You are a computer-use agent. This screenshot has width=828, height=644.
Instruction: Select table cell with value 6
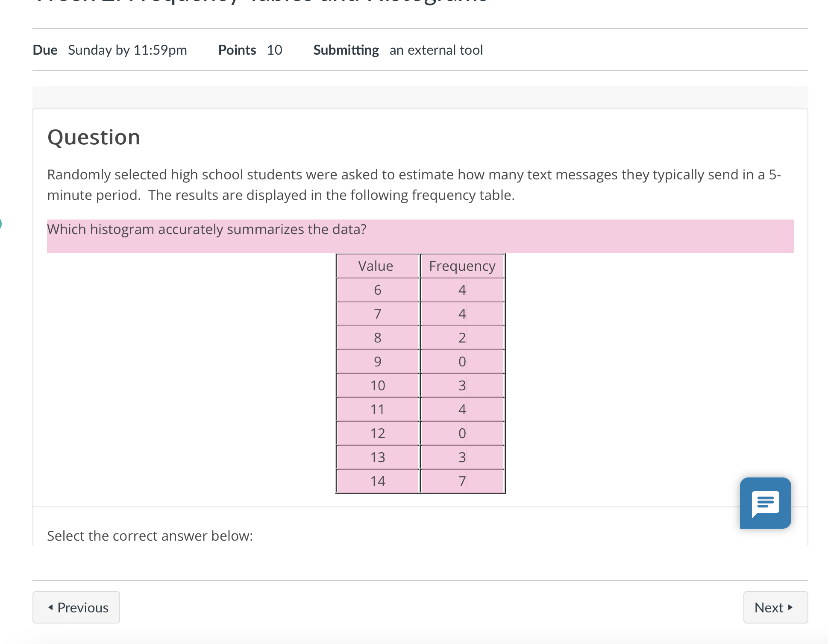pyautogui.click(x=378, y=290)
